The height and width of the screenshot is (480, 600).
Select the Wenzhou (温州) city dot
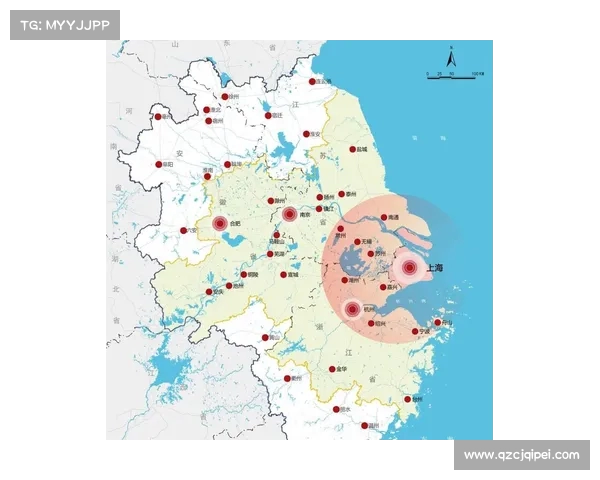click(x=364, y=426)
